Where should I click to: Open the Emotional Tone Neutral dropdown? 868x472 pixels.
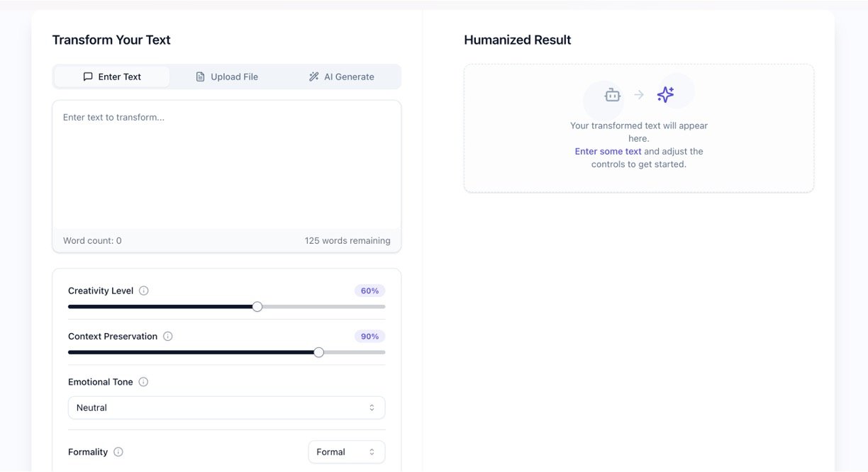tap(226, 408)
